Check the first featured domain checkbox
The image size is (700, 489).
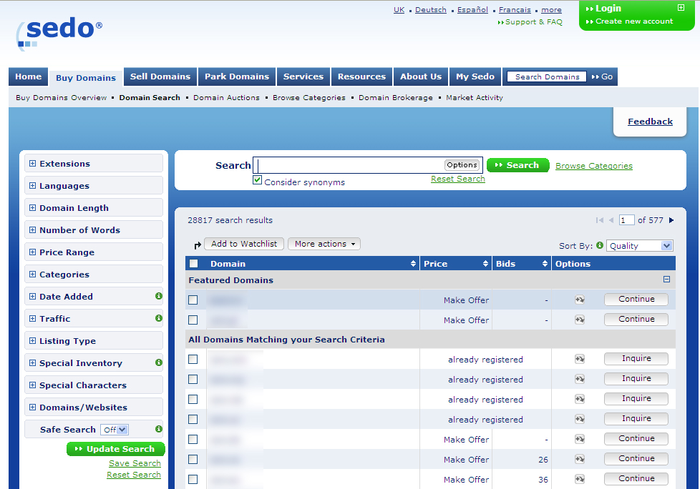(193, 300)
